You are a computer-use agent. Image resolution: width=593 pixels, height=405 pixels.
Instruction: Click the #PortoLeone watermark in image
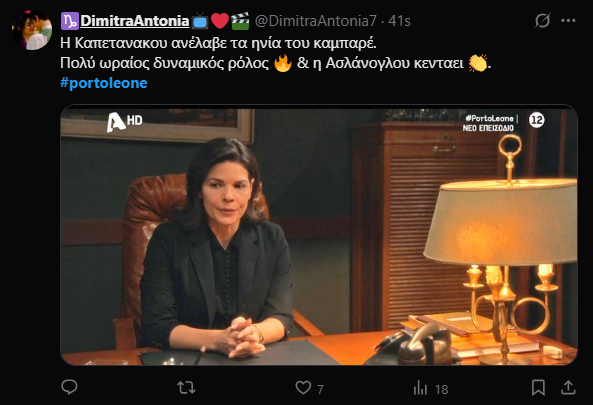coord(489,118)
